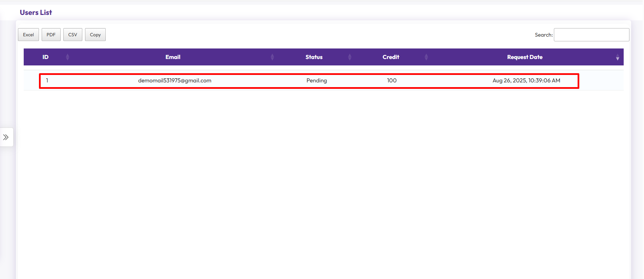Export the users list to Excel
The height and width of the screenshot is (279, 644).
pyautogui.click(x=28, y=35)
